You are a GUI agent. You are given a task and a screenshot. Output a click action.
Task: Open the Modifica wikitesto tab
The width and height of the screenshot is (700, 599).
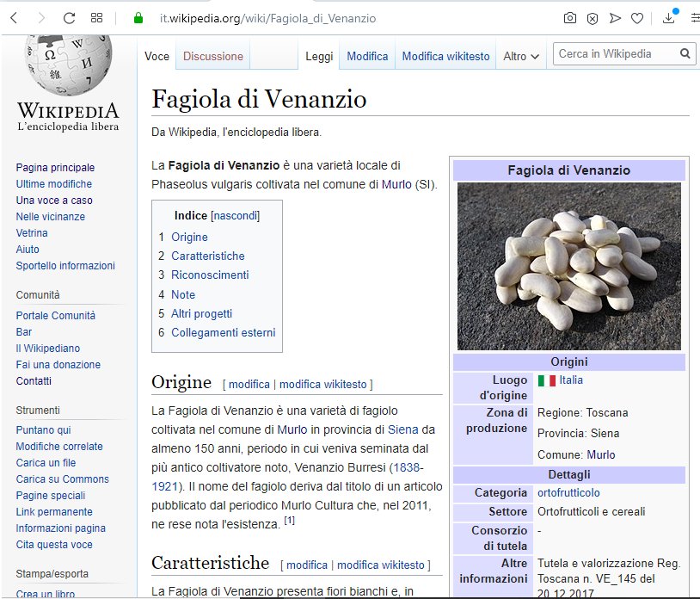tap(445, 56)
